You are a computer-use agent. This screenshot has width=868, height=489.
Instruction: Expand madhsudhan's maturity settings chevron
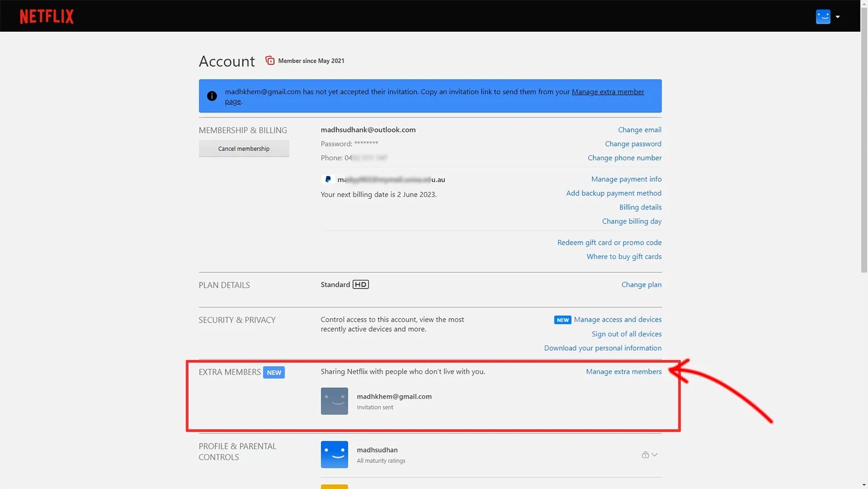click(655, 455)
